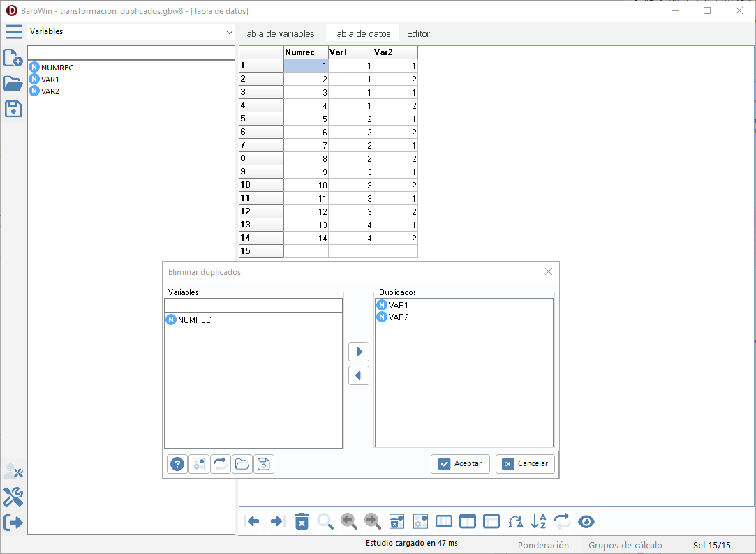Screen dimensions: 756x554
Task: Open the hamburger menu at top left
Action: (13, 31)
